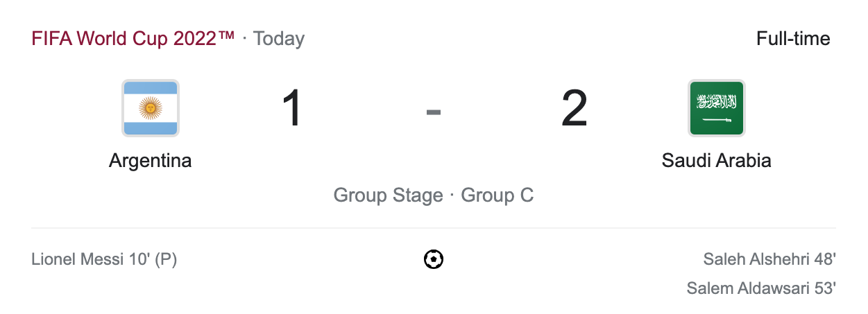The image size is (868, 314).
Task: Click the Saudi Arabia flag icon
Action: 716,108
